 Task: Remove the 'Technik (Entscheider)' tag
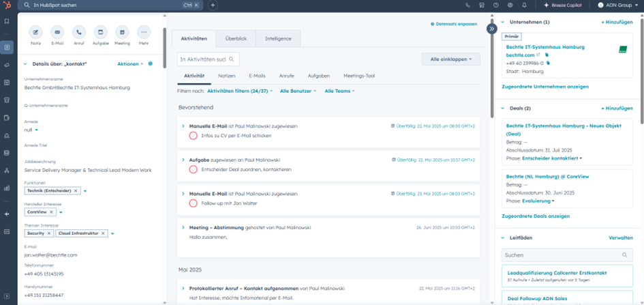pos(76,191)
